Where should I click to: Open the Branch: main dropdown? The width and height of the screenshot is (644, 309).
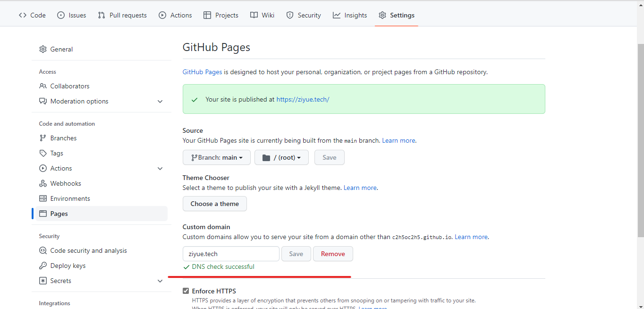217,157
